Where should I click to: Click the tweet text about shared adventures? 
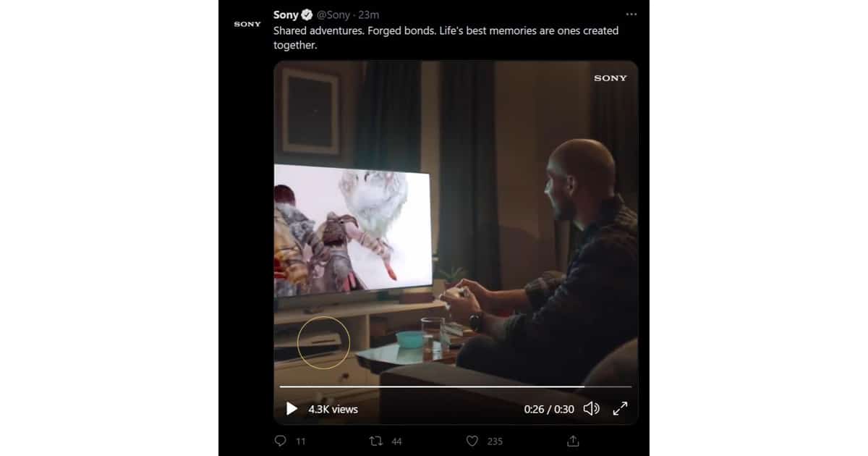446,38
